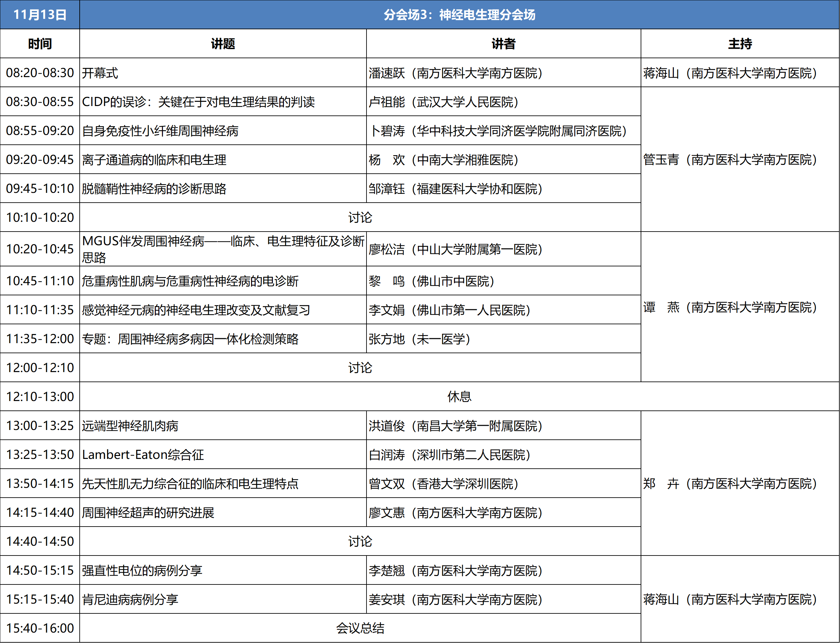840x643 pixels.
Task: Select speaker 廖文惠（南方医科大学南方医院）
Action: [x=504, y=513]
